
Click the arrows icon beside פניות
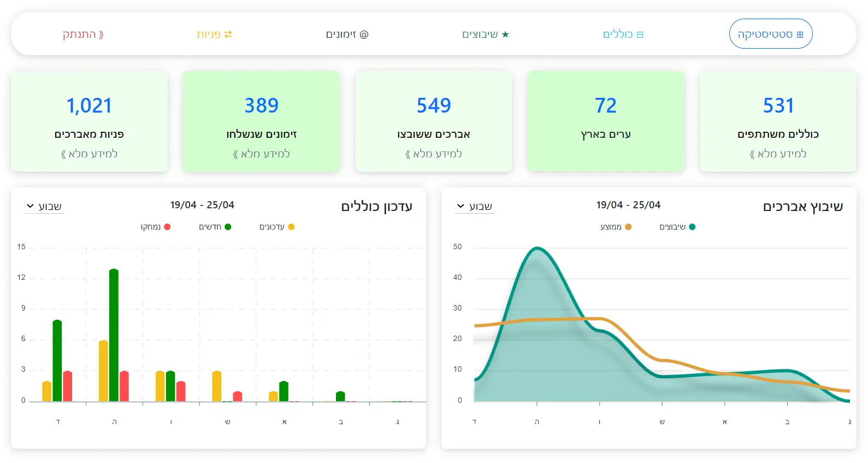[228, 34]
